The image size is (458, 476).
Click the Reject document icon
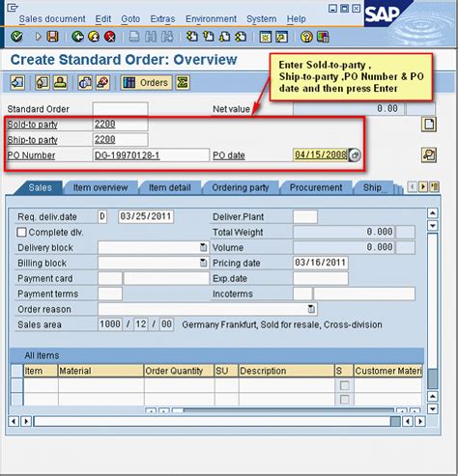[102, 82]
